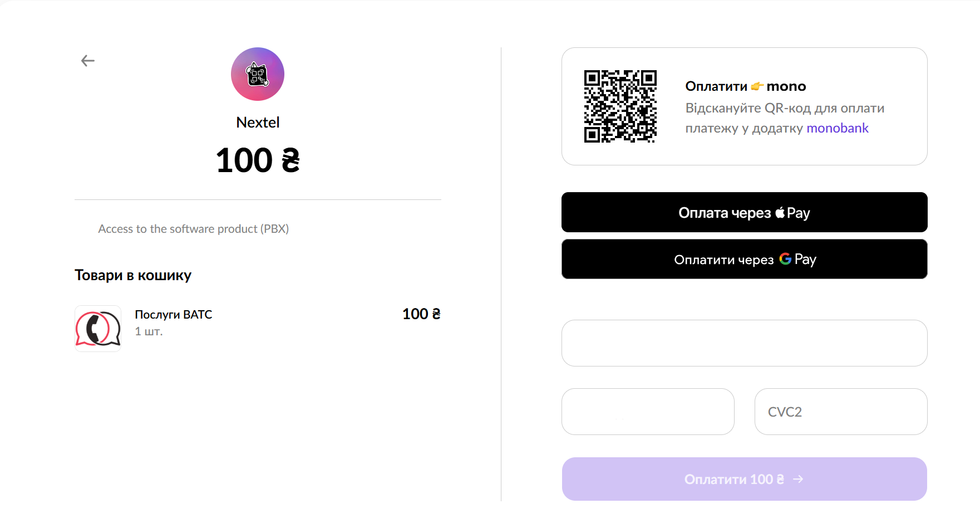The height and width of the screenshot is (523, 980).
Task: Open the monobank link
Action: point(837,128)
